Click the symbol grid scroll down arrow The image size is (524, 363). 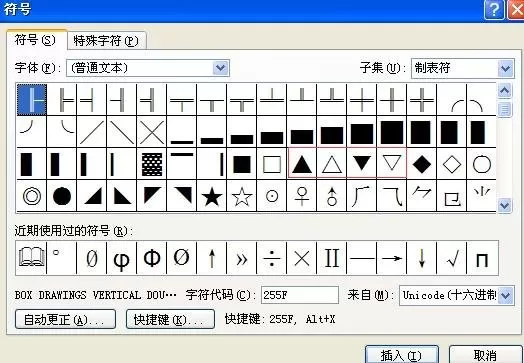(x=505, y=205)
